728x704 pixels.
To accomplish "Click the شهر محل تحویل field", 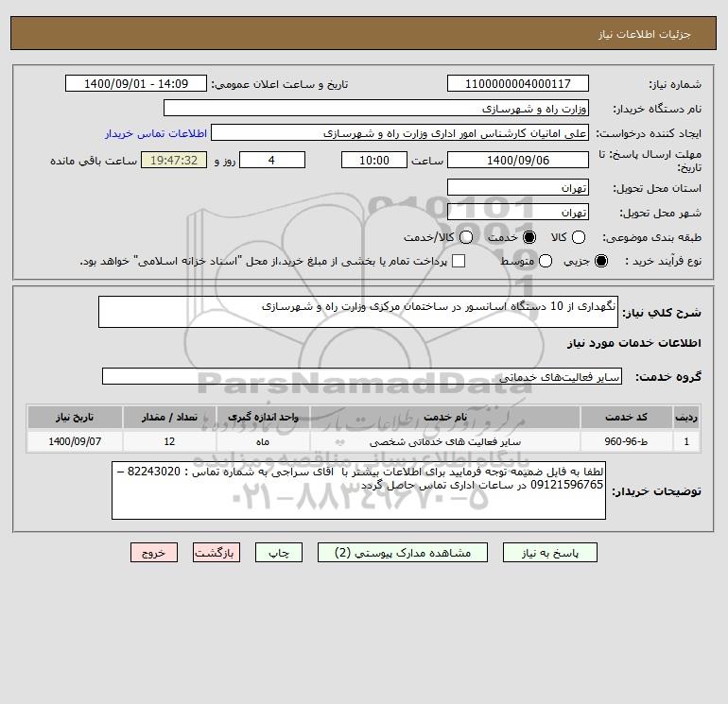I will click(518, 212).
